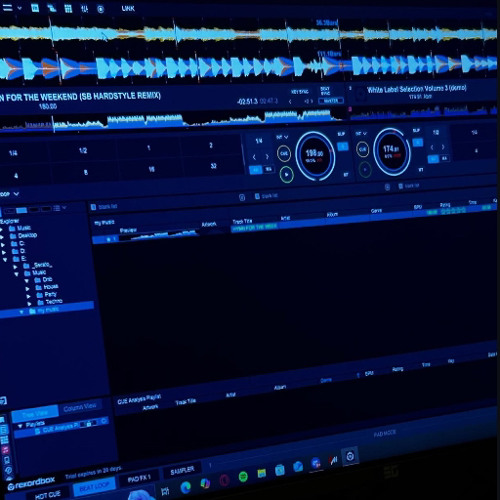The image size is (500, 500).
Task: Toggle the blue slip button on right deck
Action: [x=417, y=142]
